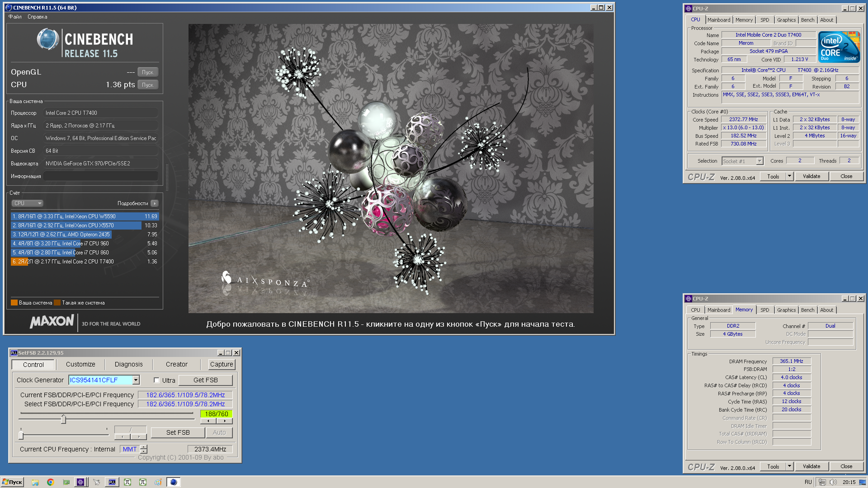Image resolution: width=868 pixels, height=488 pixels.
Task: Click the Tools button in the CPU-Z CPU window
Action: (x=773, y=176)
